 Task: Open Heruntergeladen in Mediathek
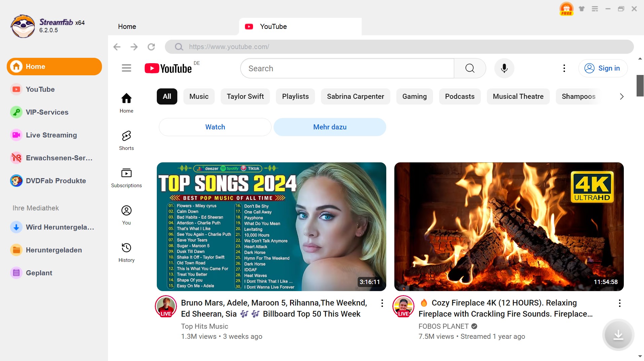click(x=54, y=250)
